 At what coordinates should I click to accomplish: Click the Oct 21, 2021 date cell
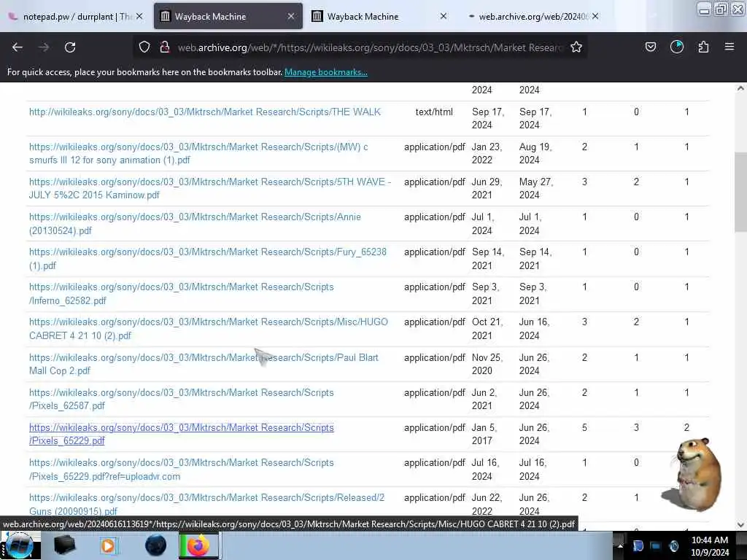487,329
